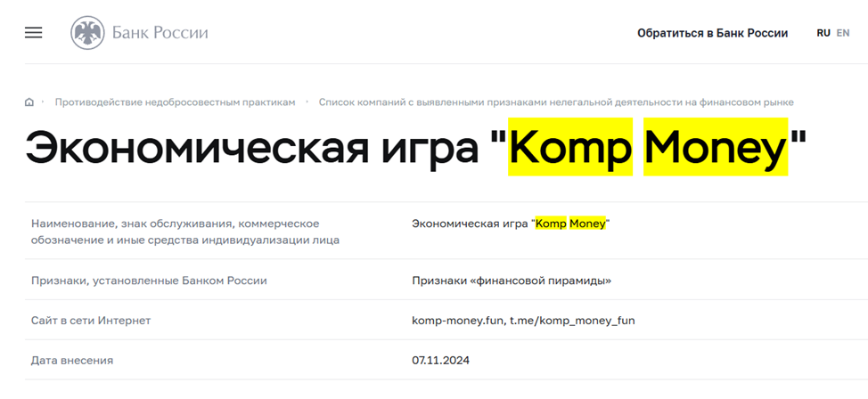Click the Наименование, знак обслуживания row label
Viewport: 868px width, 399px height.
tap(185, 232)
